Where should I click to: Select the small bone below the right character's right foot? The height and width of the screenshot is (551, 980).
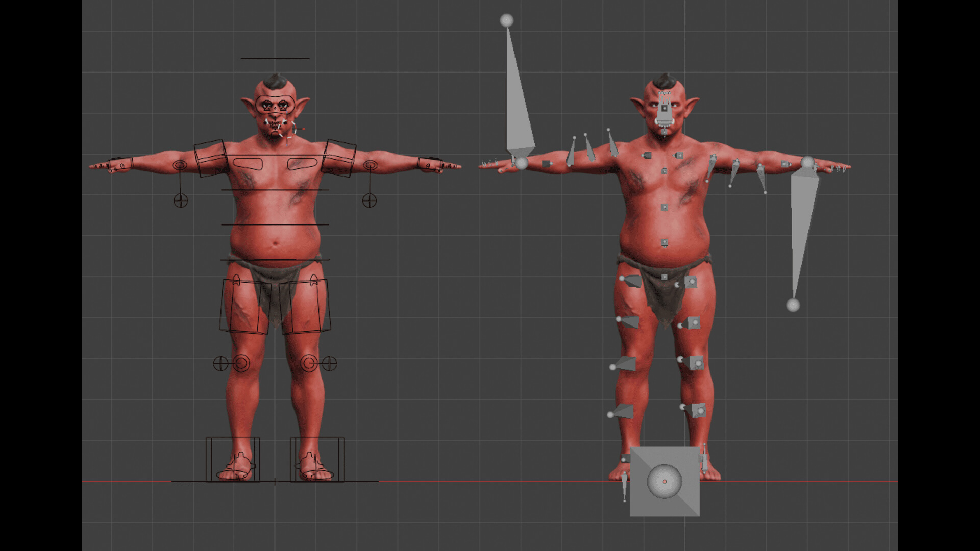pos(624,487)
